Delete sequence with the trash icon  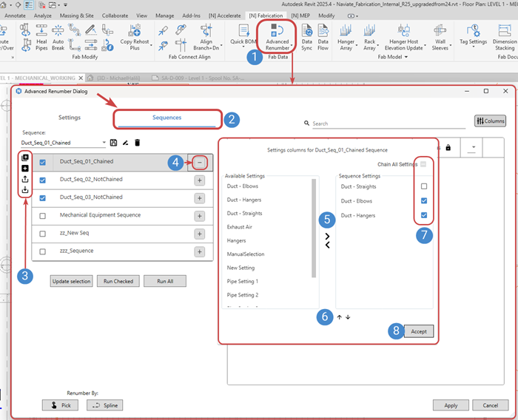[x=138, y=142]
